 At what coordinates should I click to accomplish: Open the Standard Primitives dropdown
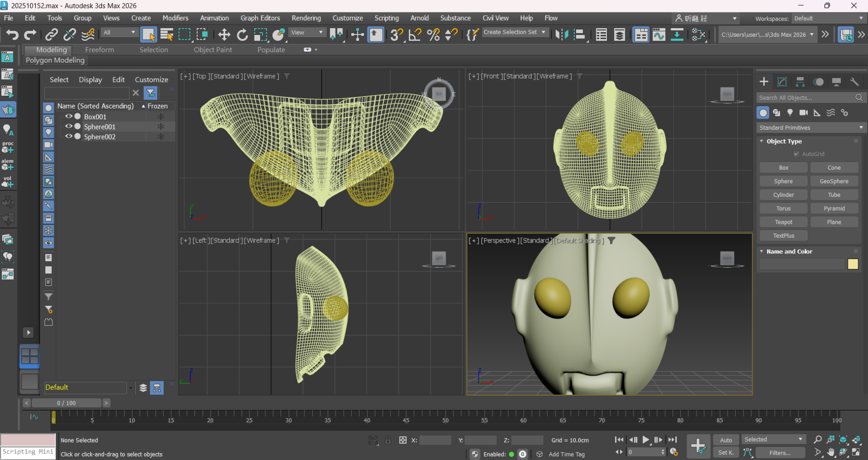811,127
